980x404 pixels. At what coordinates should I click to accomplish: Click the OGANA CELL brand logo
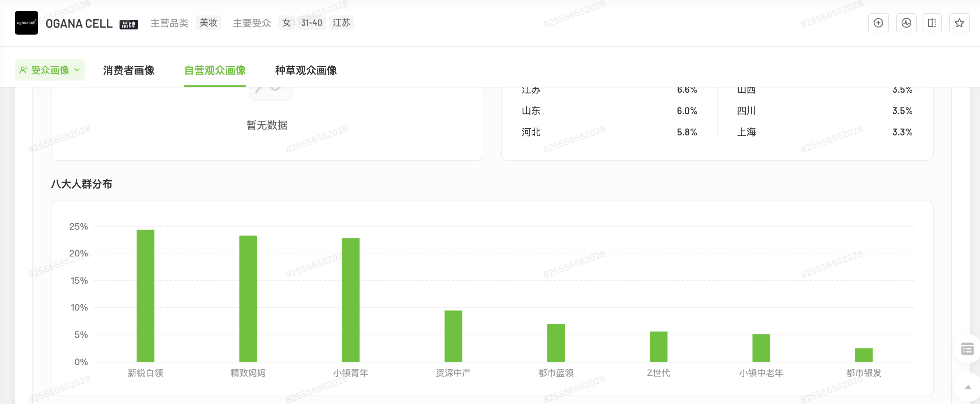point(26,23)
